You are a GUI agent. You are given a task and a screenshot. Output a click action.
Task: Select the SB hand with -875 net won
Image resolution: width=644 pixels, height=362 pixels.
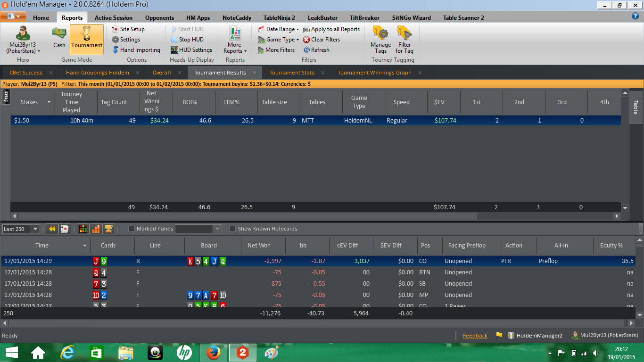click(318, 284)
